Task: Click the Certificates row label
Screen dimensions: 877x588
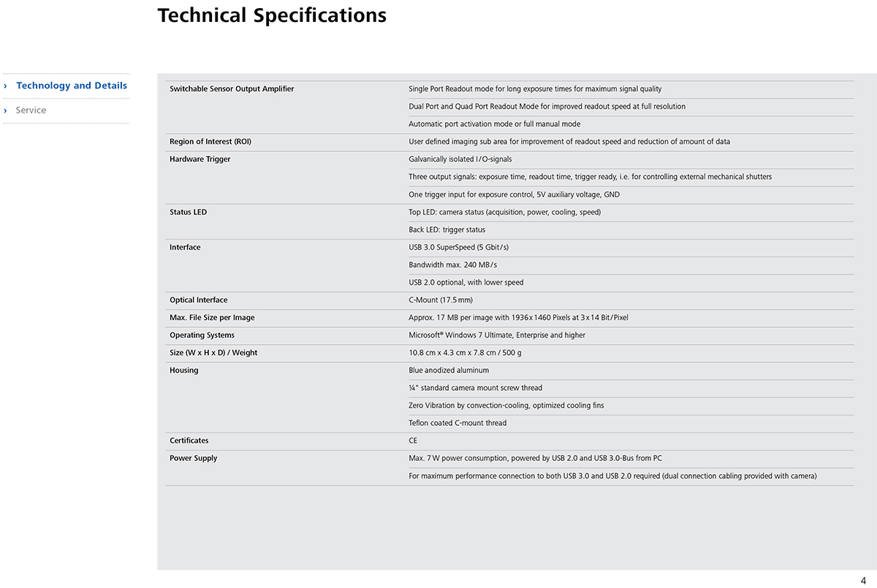Action: 189,440
